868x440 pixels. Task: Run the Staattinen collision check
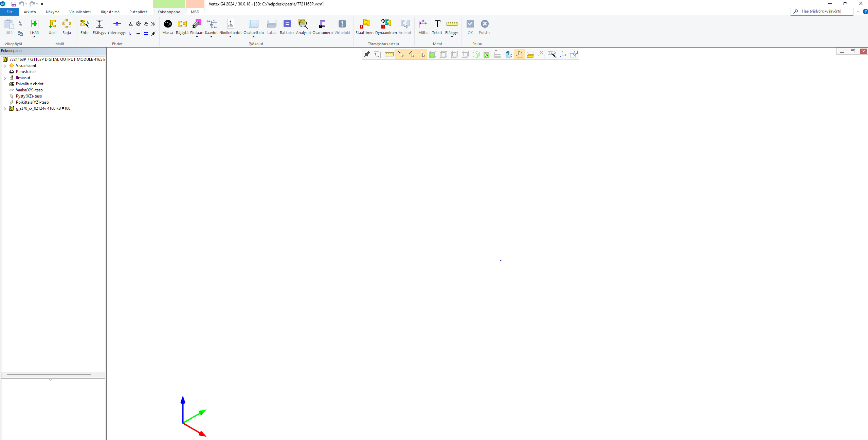pyautogui.click(x=364, y=27)
